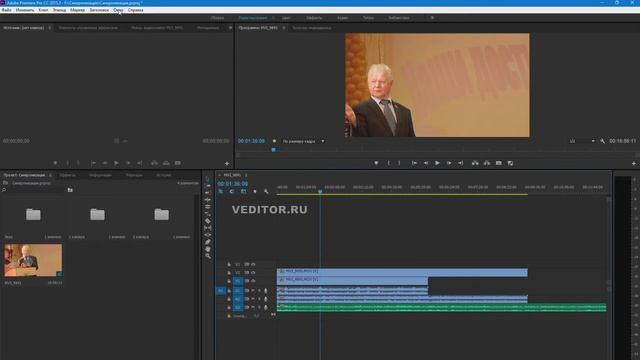Viewport: 640px width, 360px height.
Task: Select the Slip tool
Action: click(207, 228)
